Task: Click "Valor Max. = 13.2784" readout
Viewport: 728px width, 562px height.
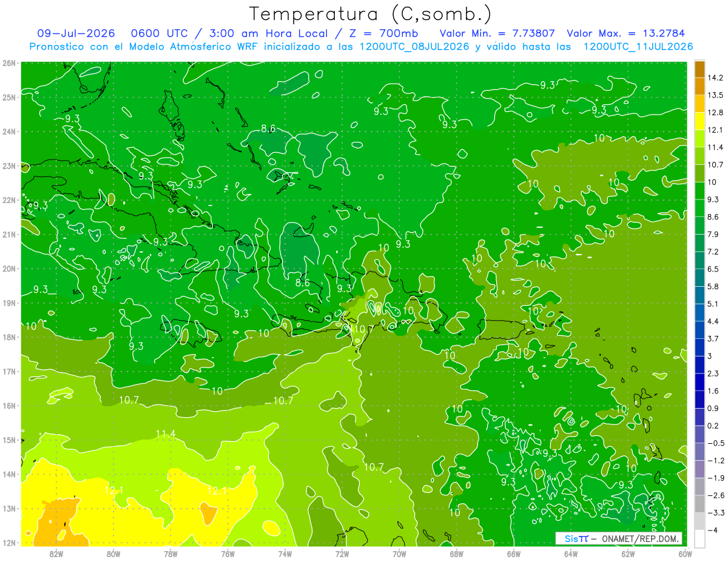Action: coord(626,33)
